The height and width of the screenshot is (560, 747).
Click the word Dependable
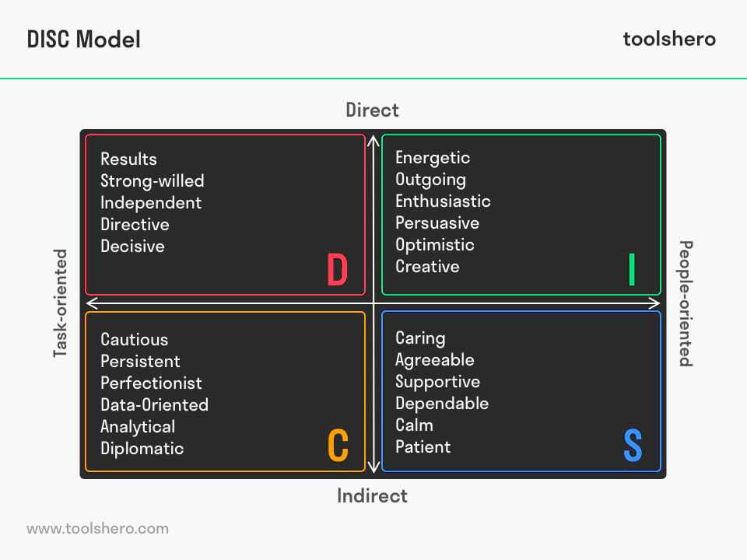(x=442, y=404)
